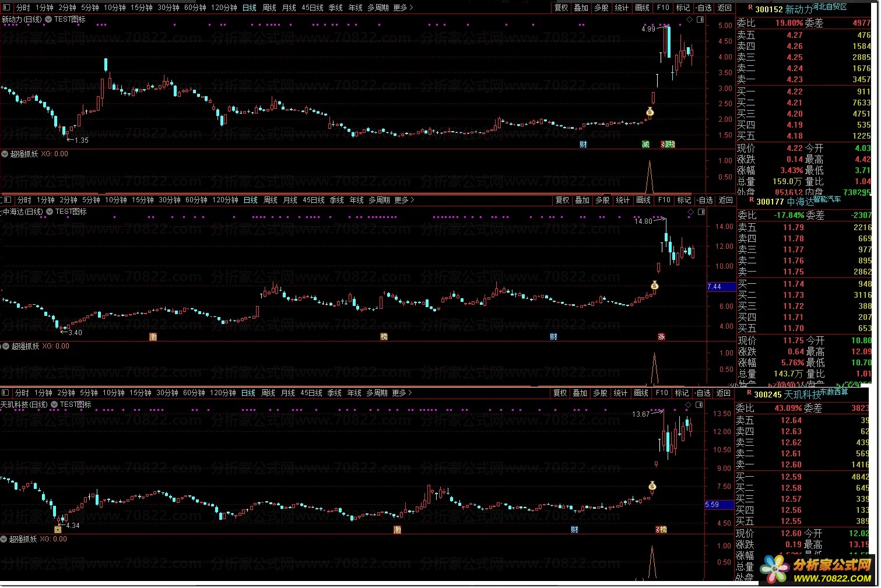881x588 pixels.
Task: Click the layout icon left of 分时 in 天玑科技 panel
Action: pos(5,393)
